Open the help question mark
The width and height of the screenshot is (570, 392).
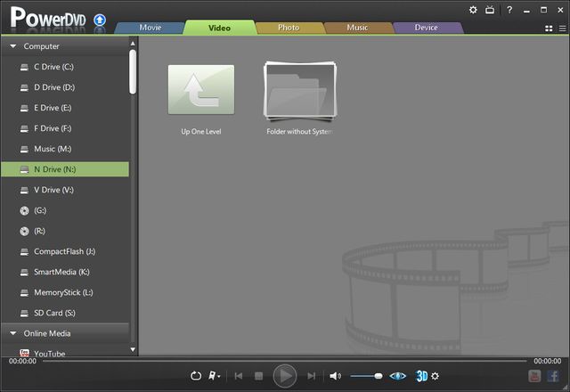509,10
